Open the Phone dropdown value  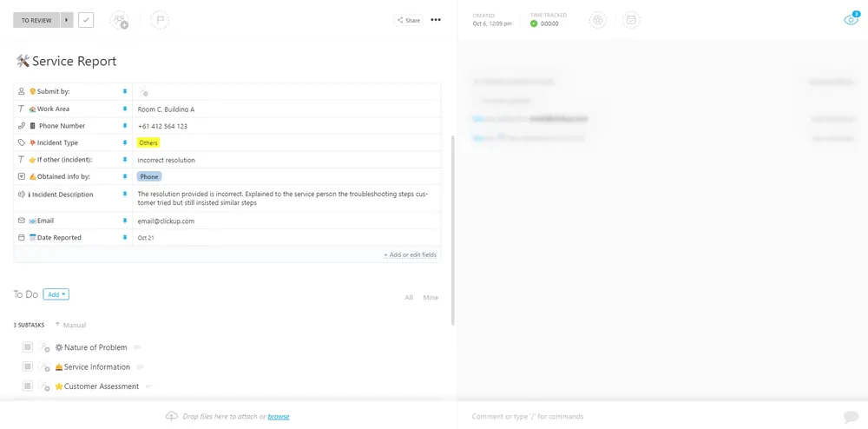(149, 176)
